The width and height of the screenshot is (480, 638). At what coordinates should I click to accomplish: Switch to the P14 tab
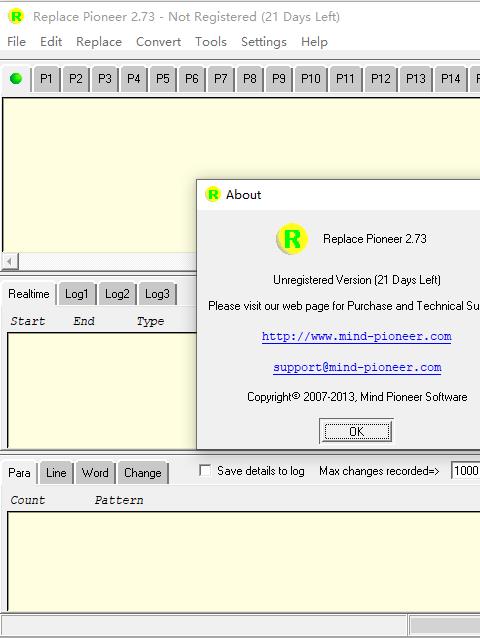tap(451, 79)
